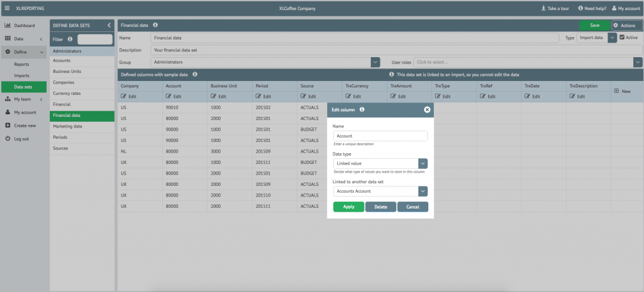Open My account in the top bar
Viewport: 644px width, 292px height.
(x=626, y=8)
